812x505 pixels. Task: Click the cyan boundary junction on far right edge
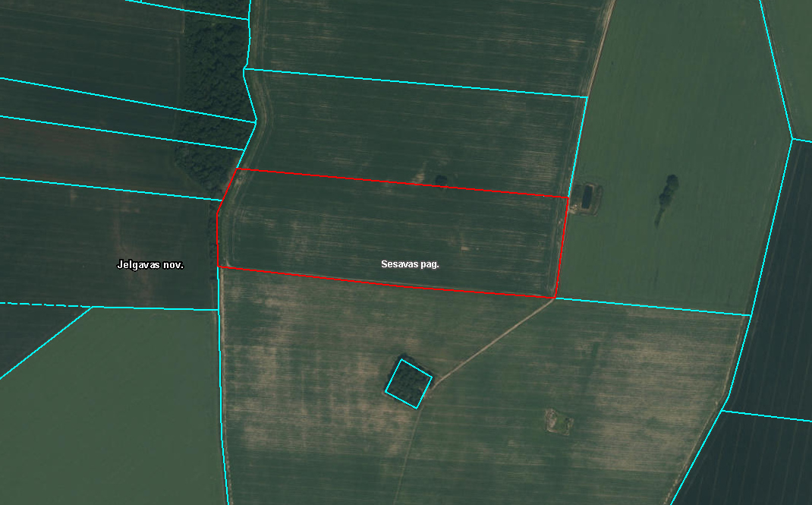pos(792,138)
